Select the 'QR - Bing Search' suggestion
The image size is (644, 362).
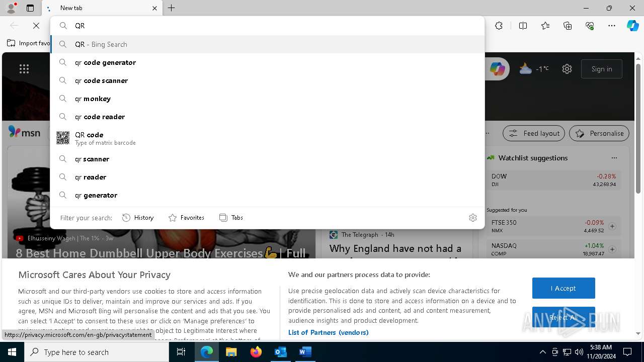pyautogui.click(x=267, y=44)
